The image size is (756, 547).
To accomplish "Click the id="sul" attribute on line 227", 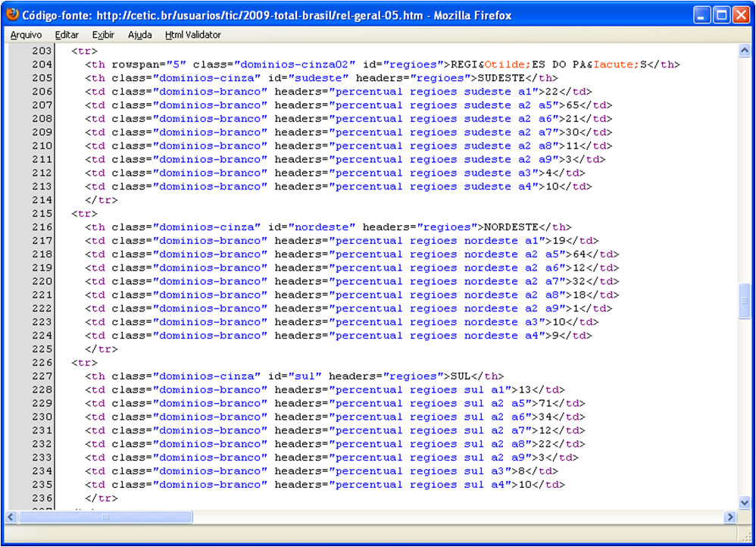I will click(295, 376).
